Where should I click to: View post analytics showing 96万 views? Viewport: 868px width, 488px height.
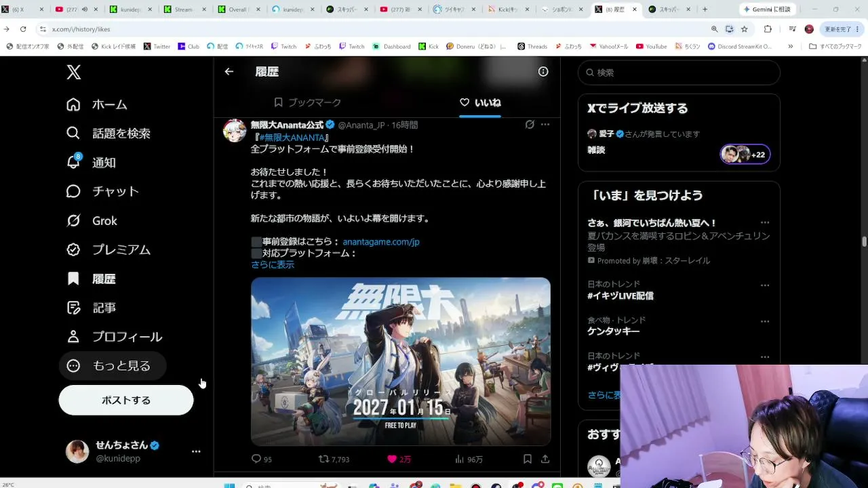(x=469, y=459)
